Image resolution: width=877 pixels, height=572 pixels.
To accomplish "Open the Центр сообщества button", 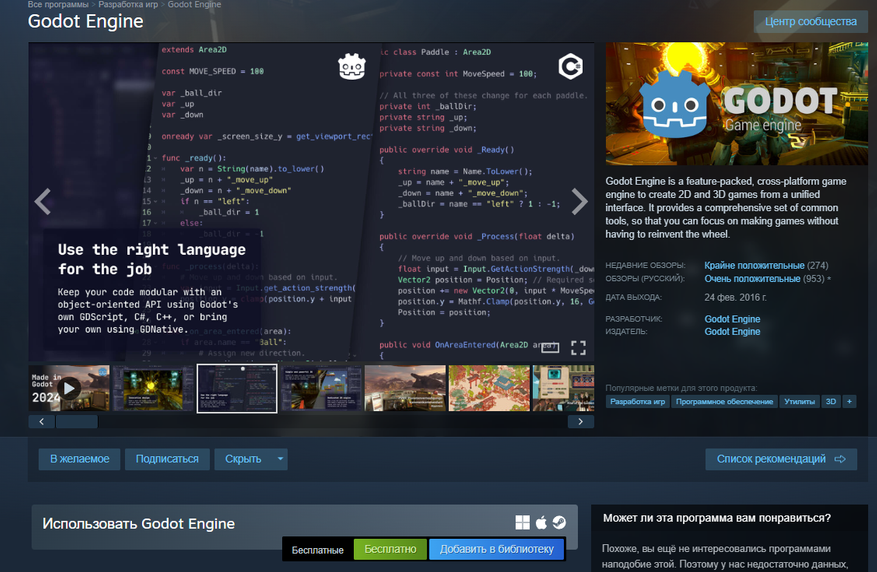I will click(x=810, y=21).
